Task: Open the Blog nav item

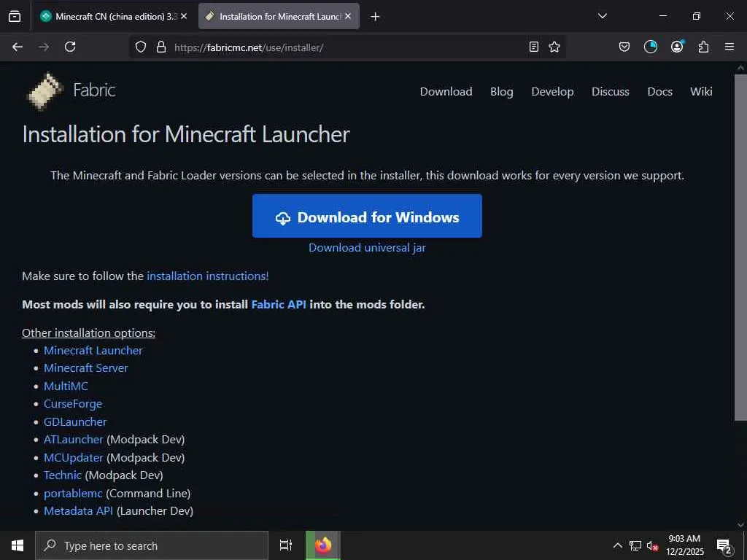Action: point(502,91)
